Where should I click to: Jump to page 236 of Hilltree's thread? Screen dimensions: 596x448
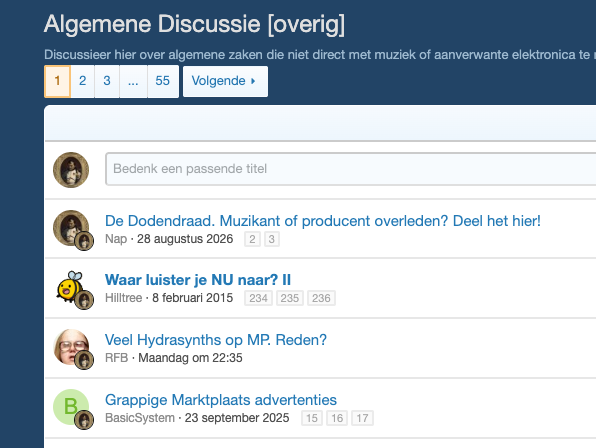pos(321,298)
